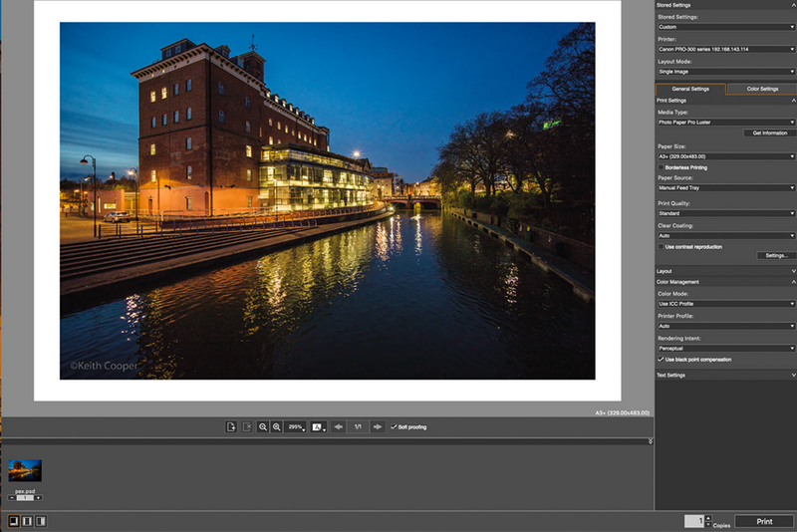Zoom out the print preview

pos(263,426)
